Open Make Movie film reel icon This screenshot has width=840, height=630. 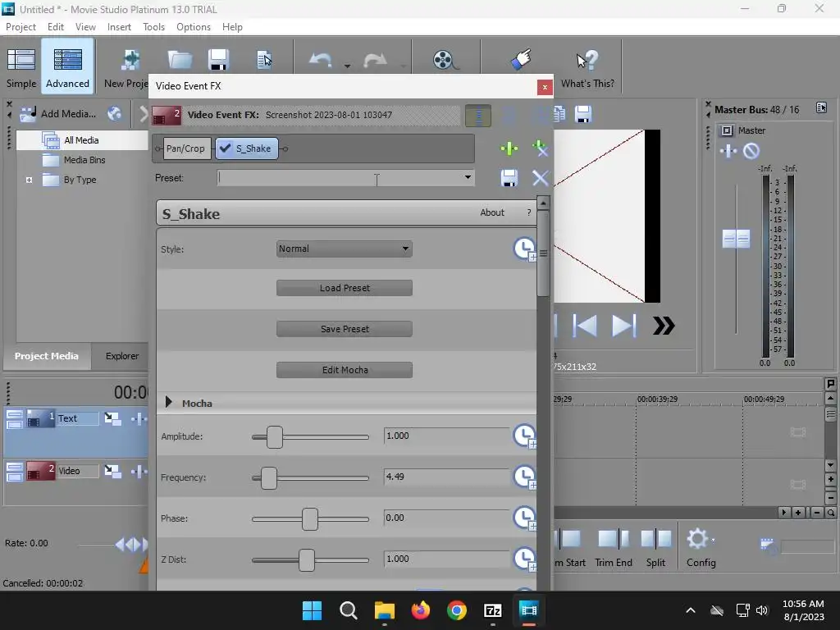coord(445,60)
